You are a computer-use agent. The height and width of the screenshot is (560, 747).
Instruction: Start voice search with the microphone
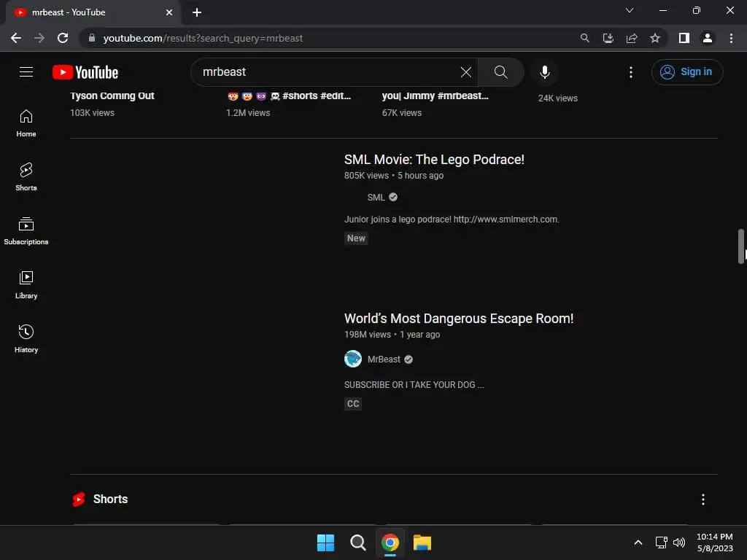click(x=545, y=72)
